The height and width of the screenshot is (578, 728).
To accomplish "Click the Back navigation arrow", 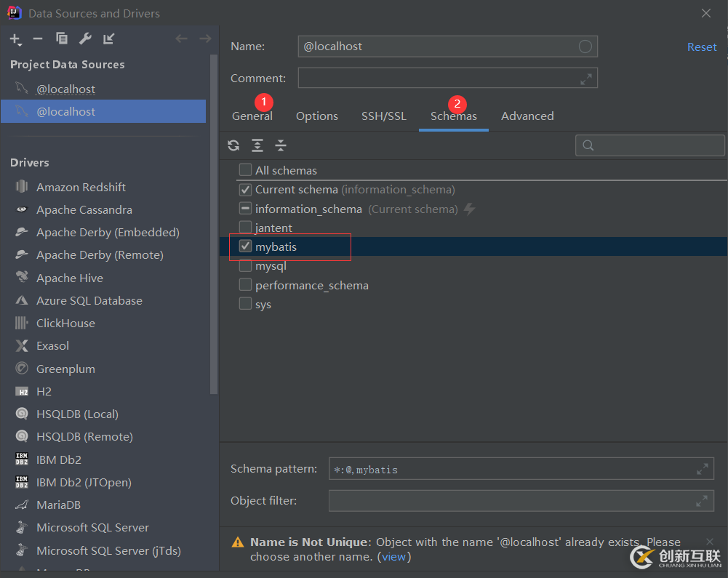I will click(182, 39).
